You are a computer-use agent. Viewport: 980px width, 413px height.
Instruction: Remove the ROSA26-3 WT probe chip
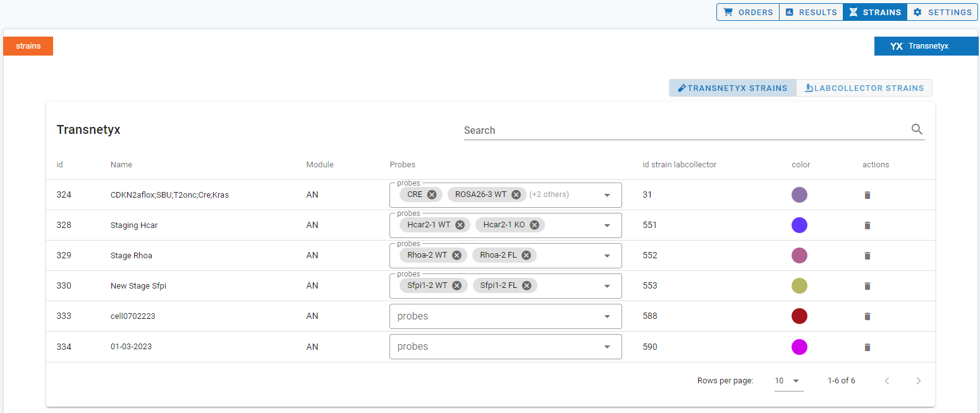[x=516, y=195]
